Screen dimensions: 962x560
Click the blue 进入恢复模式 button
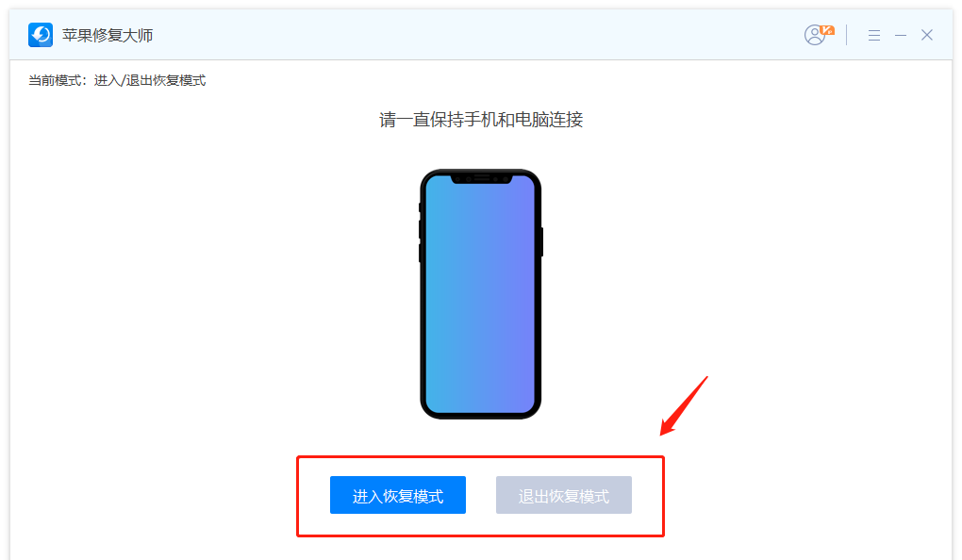tap(398, 495)
